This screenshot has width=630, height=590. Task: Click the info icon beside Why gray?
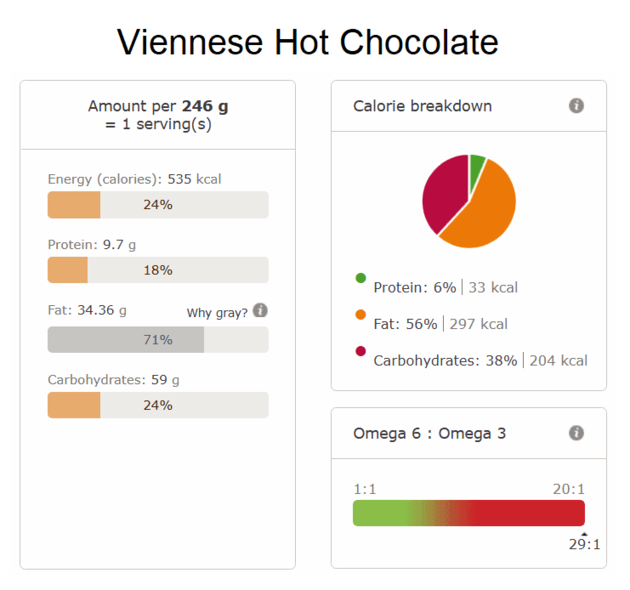click(x=260, y=310)
